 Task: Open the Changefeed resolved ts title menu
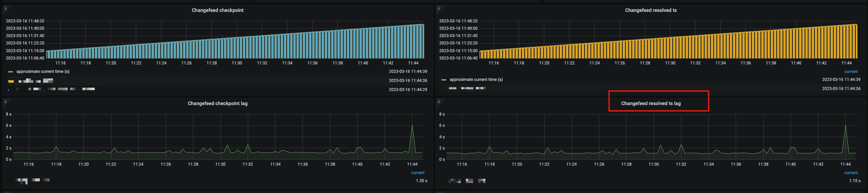click(651, 11)
